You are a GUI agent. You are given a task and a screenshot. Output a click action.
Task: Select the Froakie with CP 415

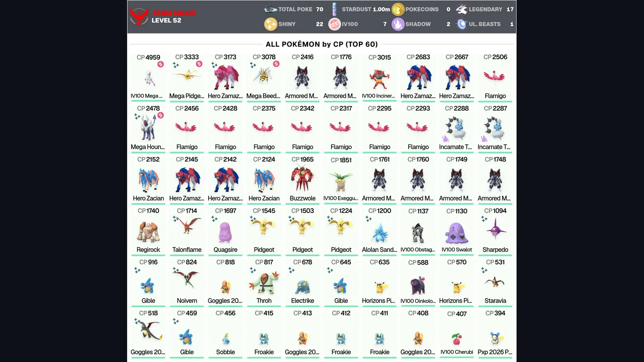(264, 334)
